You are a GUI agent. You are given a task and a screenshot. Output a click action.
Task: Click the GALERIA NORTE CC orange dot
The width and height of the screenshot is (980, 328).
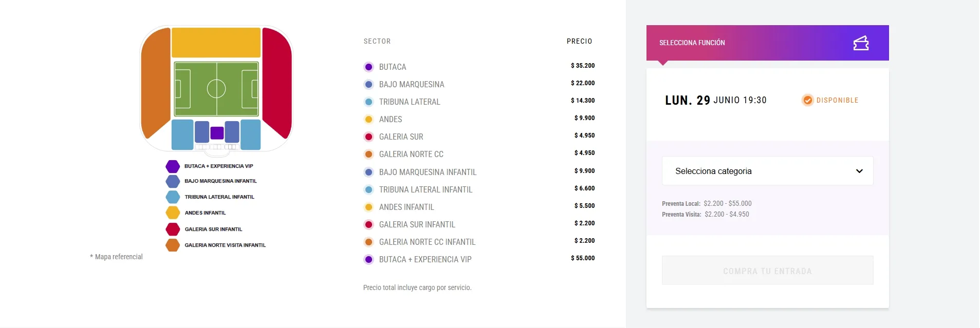tap(368, 154)
